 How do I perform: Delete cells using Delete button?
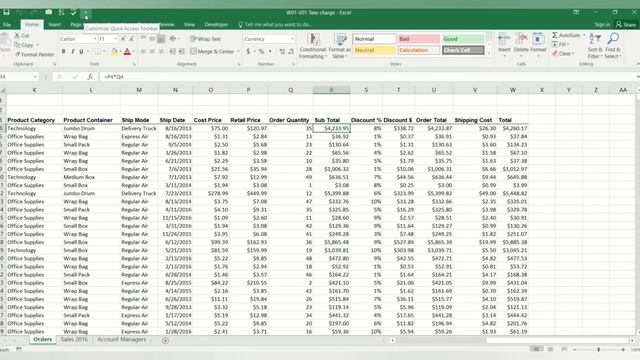tap(521, 45)
